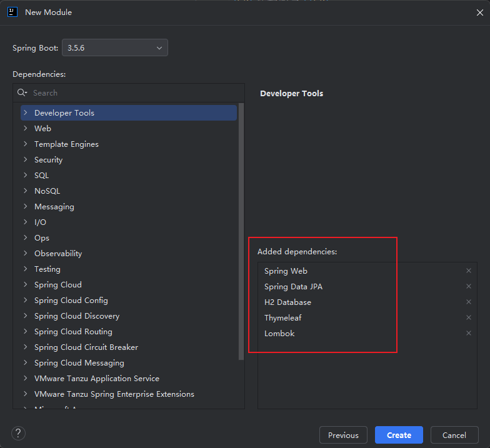Open the Spring Boot version dropdown
The width and height of the screenshot is (490, 448).
[x=115, y=47]
